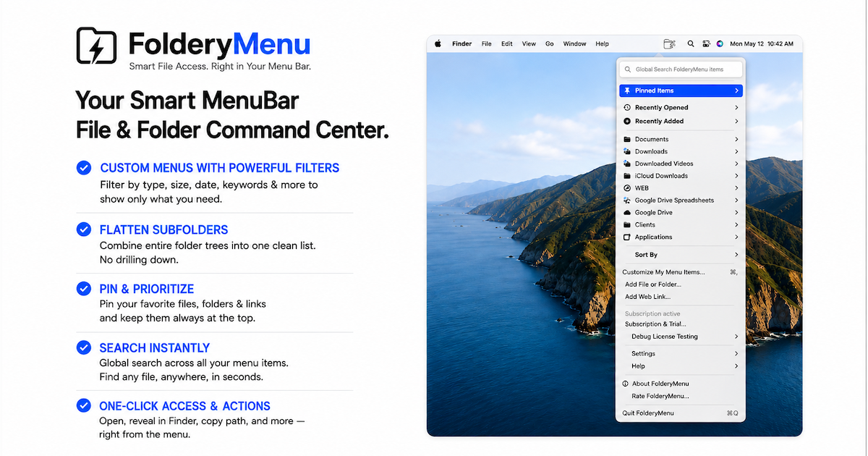
Task: Click the clock icon beside Recently Opened
Action: tap(627, 107)
